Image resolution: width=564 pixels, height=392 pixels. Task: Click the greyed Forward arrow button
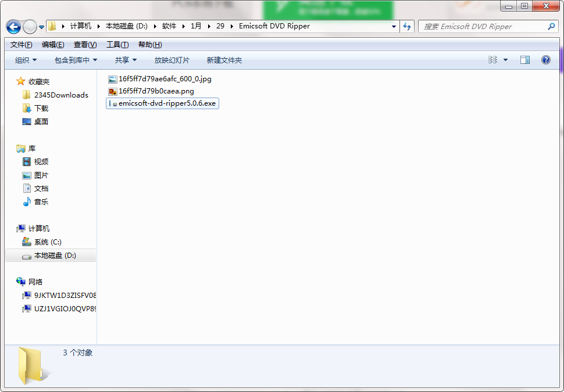point(30,27)
